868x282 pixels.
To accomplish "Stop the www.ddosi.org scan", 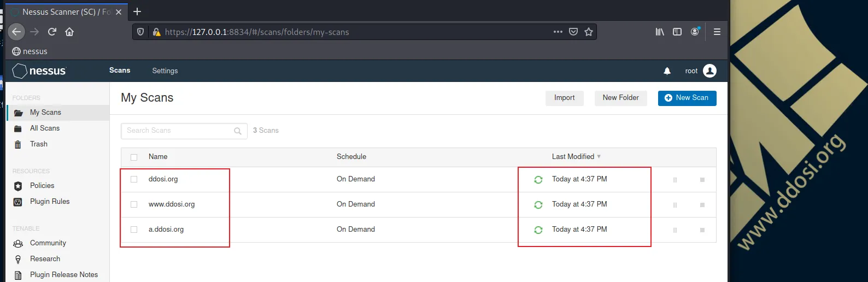I will point(702,205).
